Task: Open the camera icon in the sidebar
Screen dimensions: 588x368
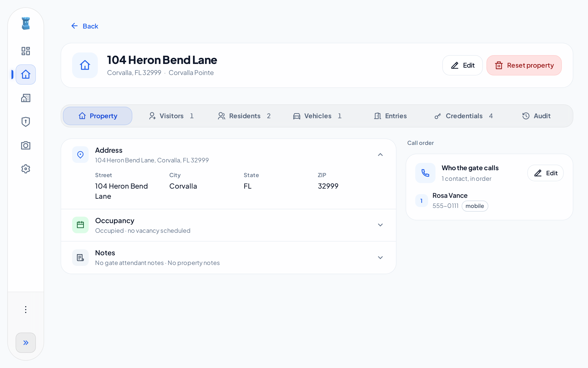Action: (25, 145)
